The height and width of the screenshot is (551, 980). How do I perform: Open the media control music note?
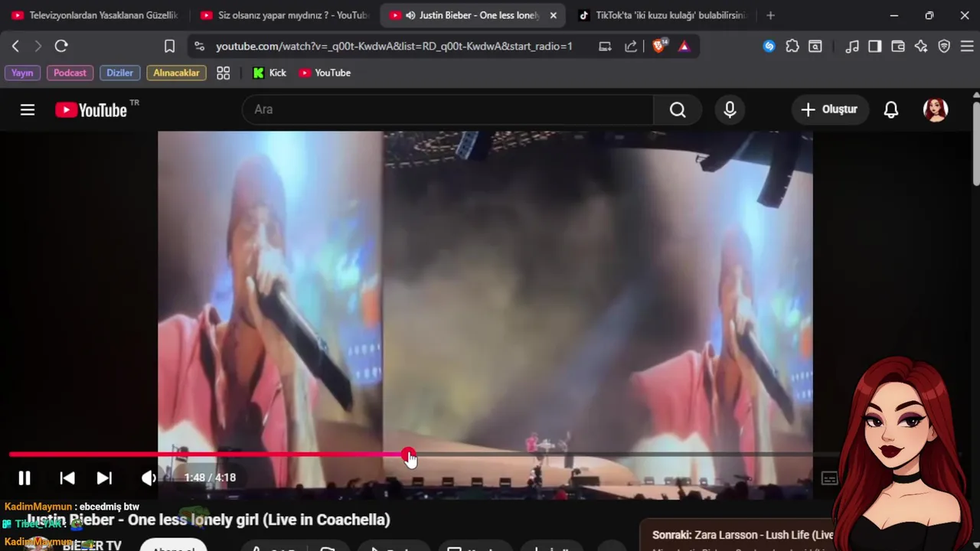tap(852, 47)
